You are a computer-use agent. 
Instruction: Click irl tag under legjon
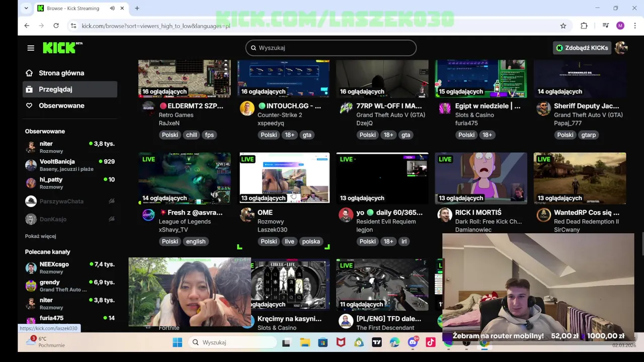point(404,241)
